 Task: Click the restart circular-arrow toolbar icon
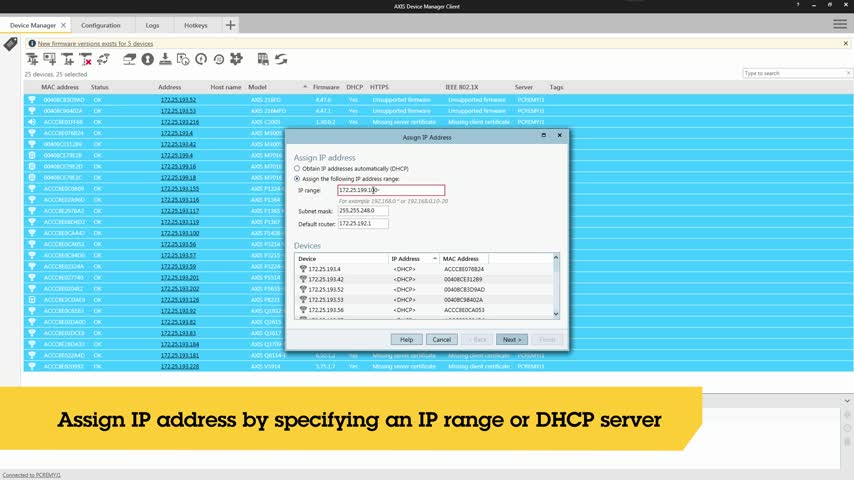[x=201, y=59]
